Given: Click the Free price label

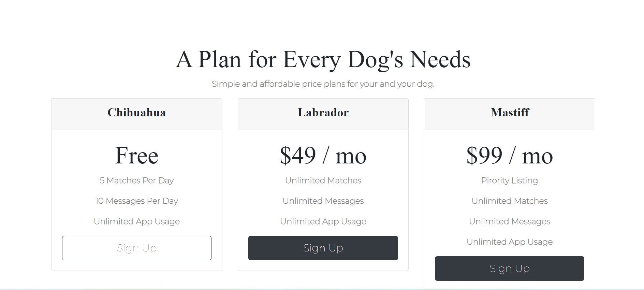Looking at the screenshot, I should [x=136, y=156].
